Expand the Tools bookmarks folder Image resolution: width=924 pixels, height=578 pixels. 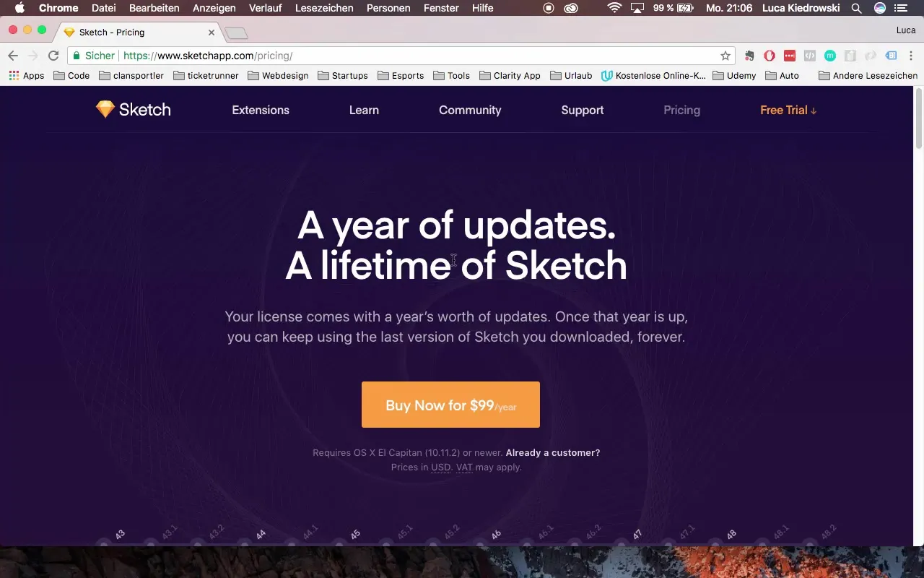click(452, 75)
